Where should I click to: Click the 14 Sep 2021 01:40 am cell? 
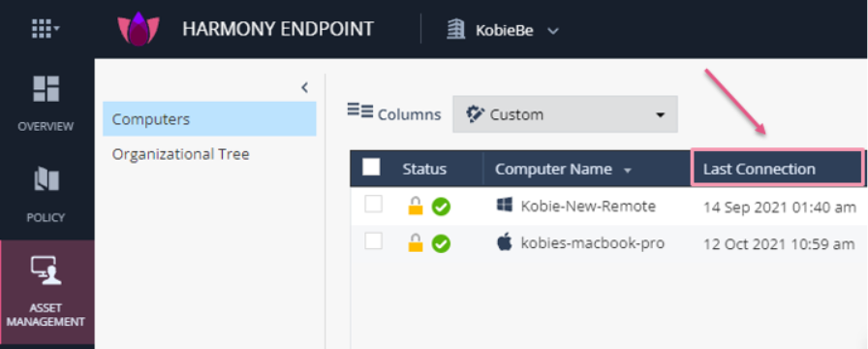[x=780, y=207]
